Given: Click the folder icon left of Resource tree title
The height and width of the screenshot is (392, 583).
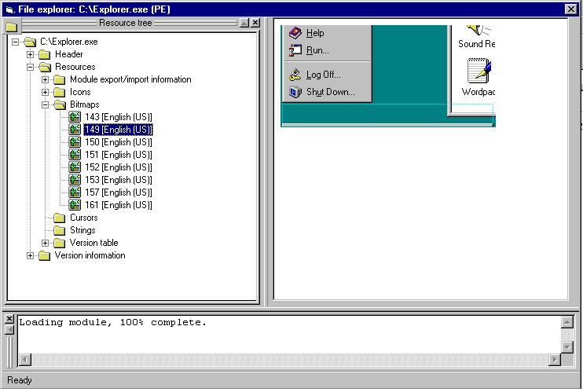Looking at the screenshot, I should coord(11,26).
